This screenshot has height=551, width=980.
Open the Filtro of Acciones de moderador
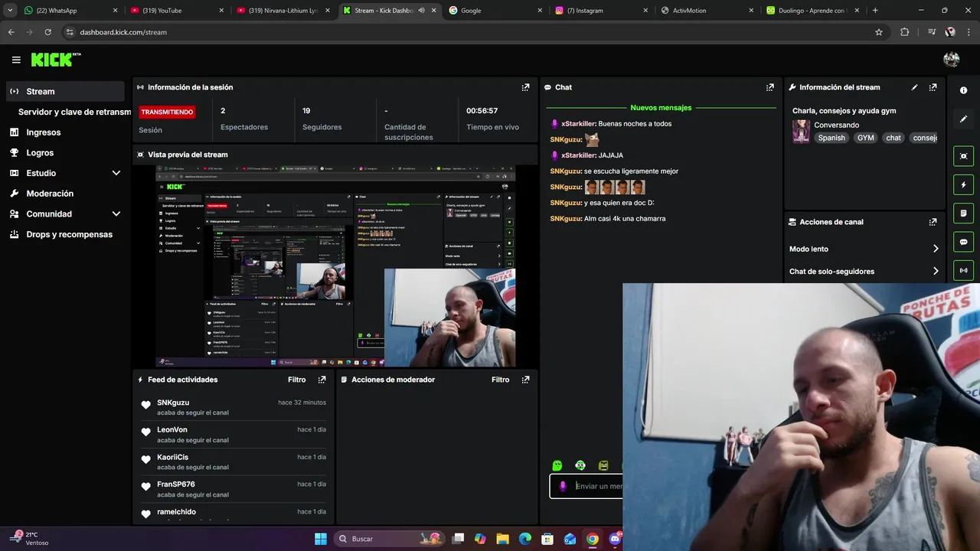tap(500, 380)
